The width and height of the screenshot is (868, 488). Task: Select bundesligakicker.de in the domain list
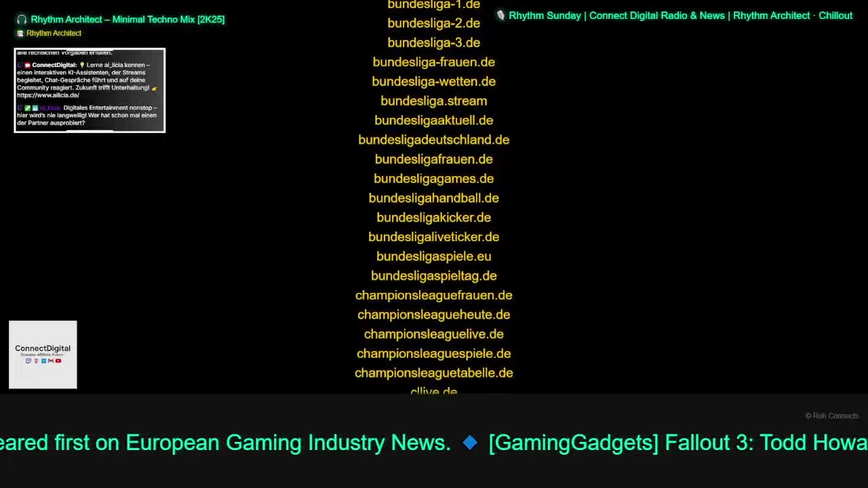434,218
